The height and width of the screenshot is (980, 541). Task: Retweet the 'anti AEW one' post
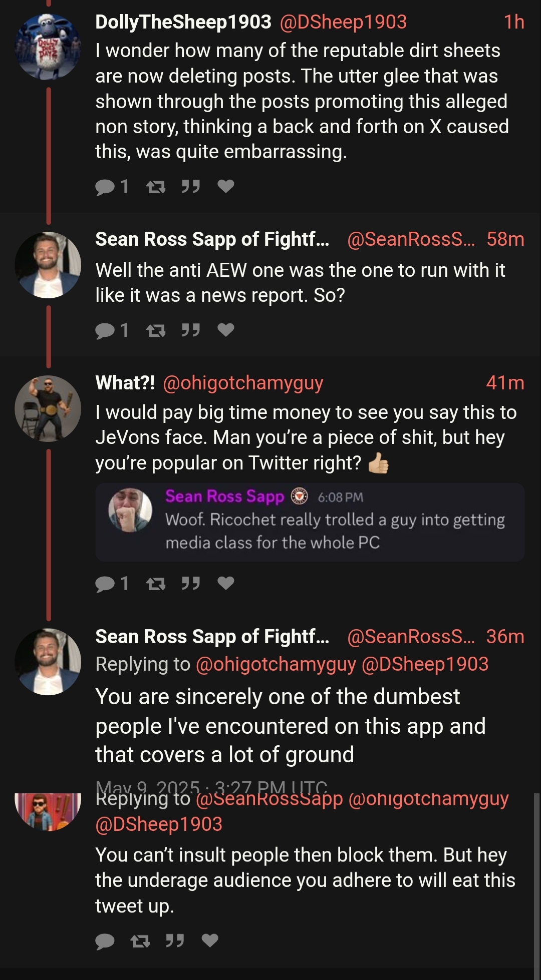tap(155, 330)
